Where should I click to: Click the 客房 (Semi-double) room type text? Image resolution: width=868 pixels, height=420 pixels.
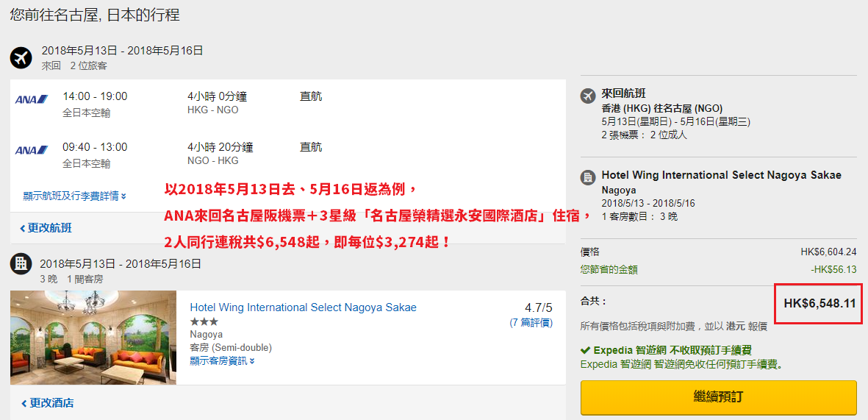[x=231, y=348]
